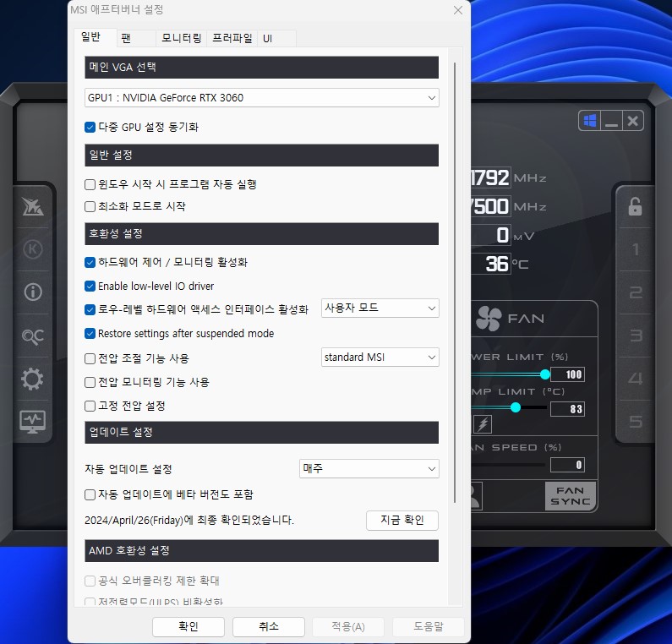
Task: Click the FAN SYNC button in Afterburner
Action: [570, 496]
